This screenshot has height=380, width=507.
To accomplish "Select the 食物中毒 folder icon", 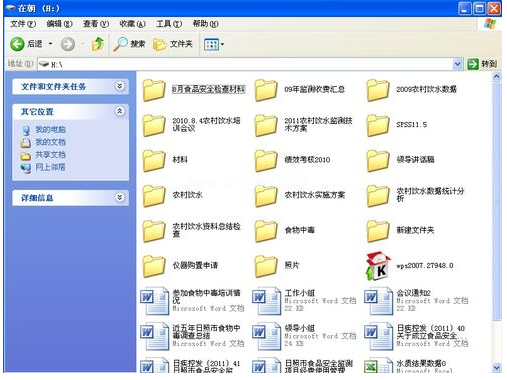I will pos(266,231).
